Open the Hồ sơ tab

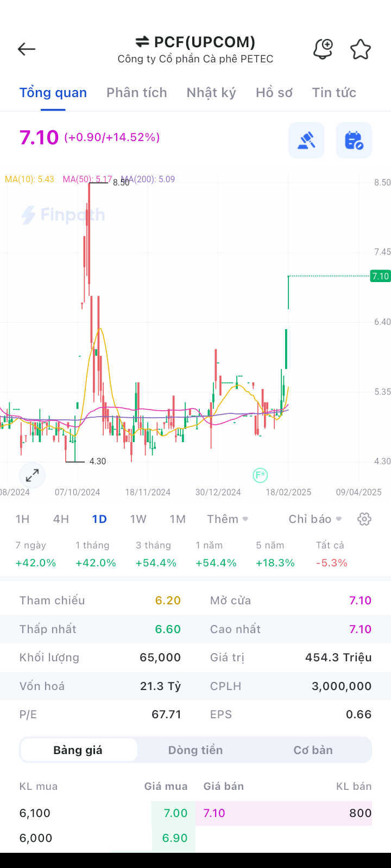(x=274, y=93)
